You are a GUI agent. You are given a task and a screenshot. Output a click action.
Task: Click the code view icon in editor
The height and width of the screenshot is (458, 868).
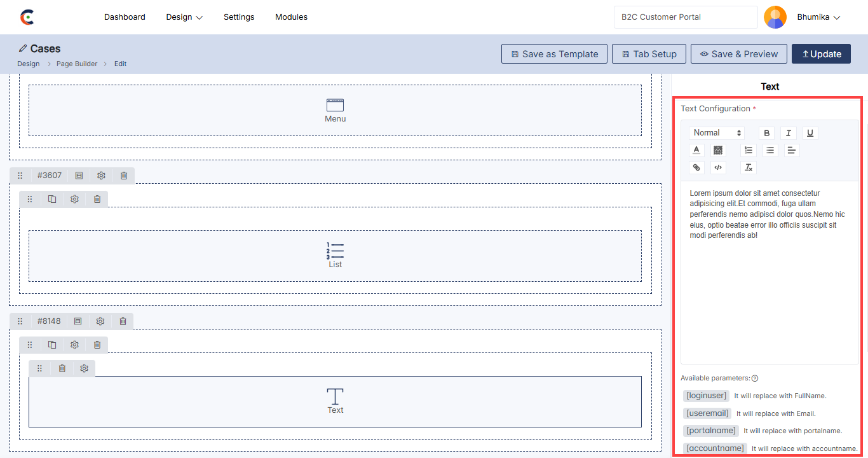[x=718, y=168]
